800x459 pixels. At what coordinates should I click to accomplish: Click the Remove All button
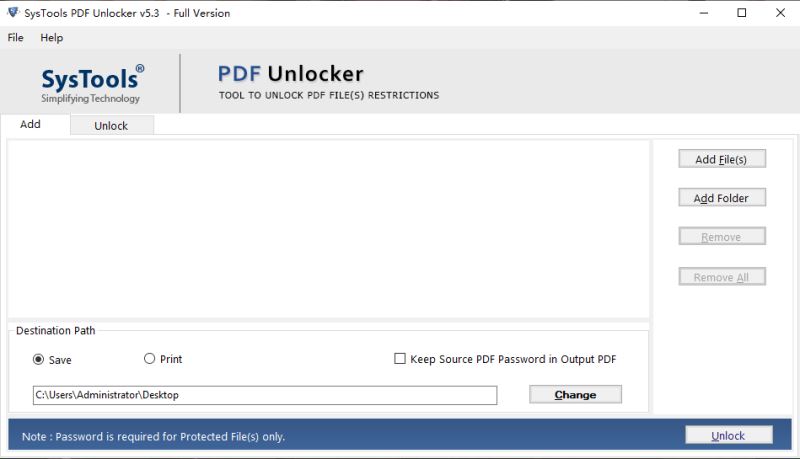tap(721, 277)
